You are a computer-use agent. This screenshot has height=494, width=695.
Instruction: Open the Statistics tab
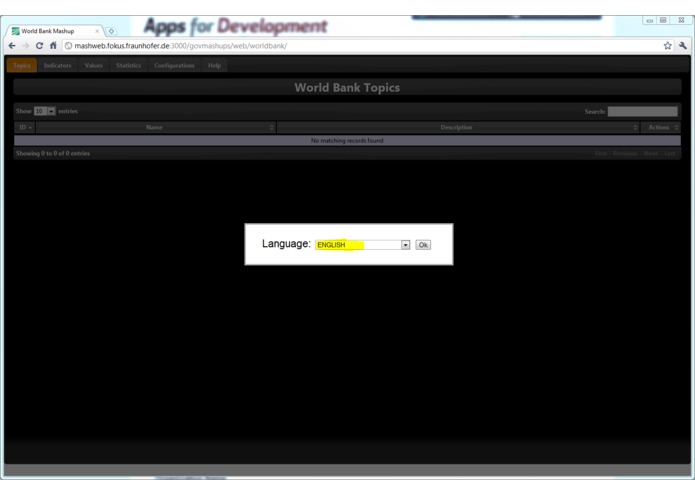coord(129,65)
